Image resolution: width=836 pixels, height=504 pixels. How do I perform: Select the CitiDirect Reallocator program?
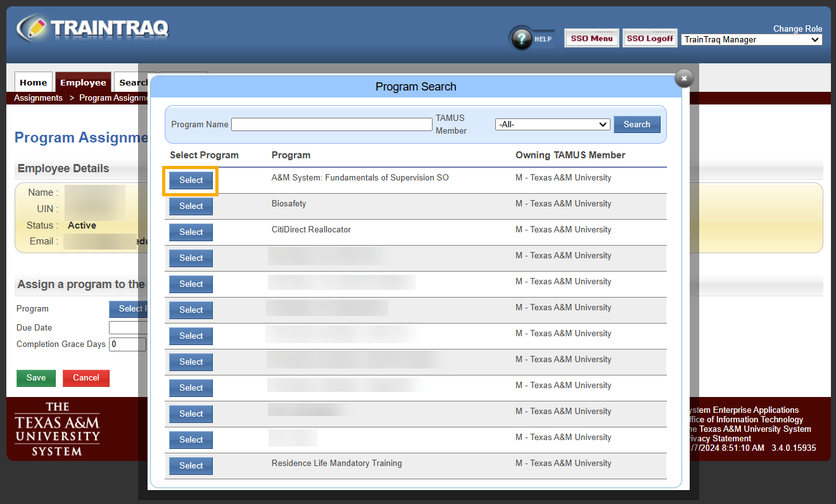click(191, 232)
